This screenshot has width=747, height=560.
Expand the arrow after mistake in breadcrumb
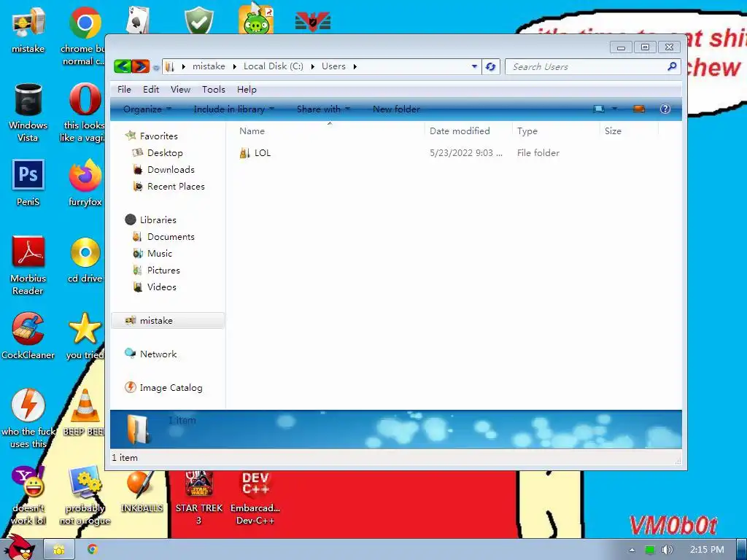point(234,66)
